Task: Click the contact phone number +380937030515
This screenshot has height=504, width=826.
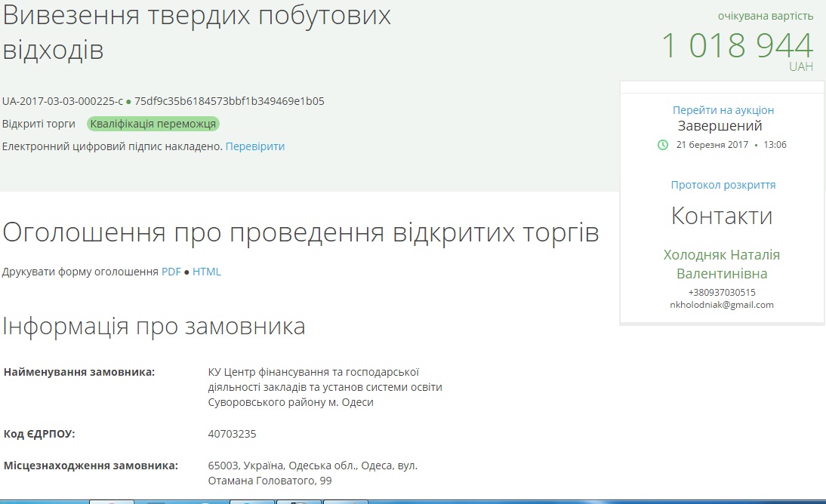Action: coord(722,292)
